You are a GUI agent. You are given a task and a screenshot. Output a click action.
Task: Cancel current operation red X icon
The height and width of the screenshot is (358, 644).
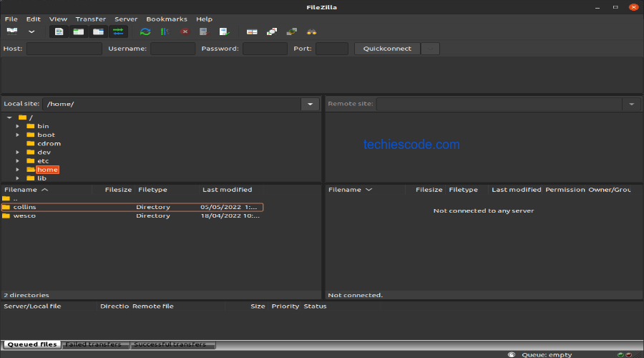pos(185,32)
